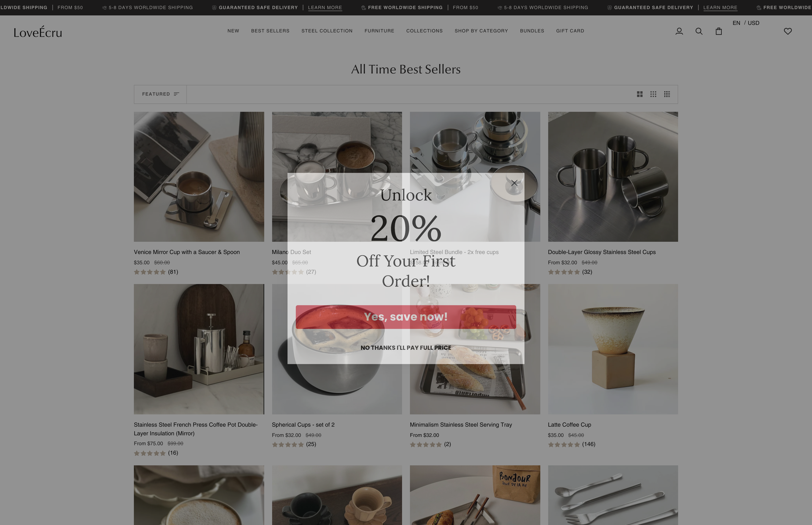Switch to four-column grid view
The height and width of the screenshot is (525, 812).
point(667,94)
